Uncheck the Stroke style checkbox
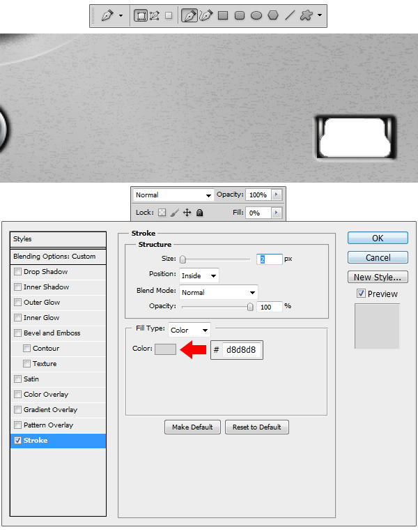This screenshot has width=418, height=532. 17,441
